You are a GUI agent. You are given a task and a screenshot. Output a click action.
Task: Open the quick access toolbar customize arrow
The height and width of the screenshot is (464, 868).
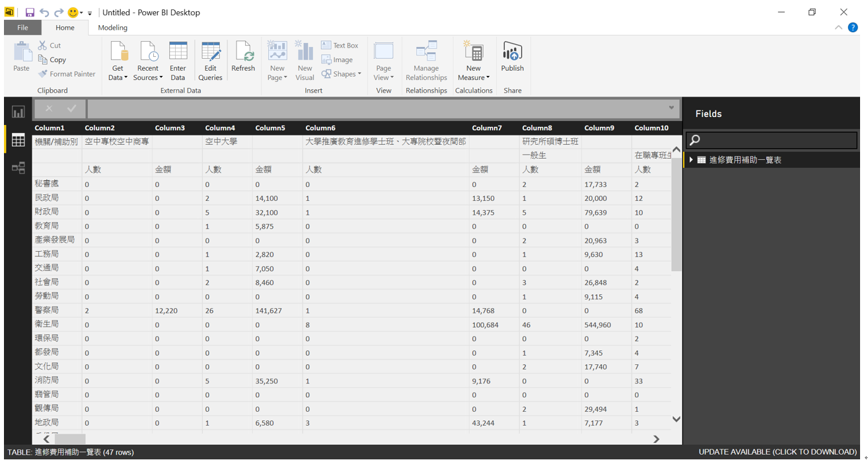coord(90,13)
